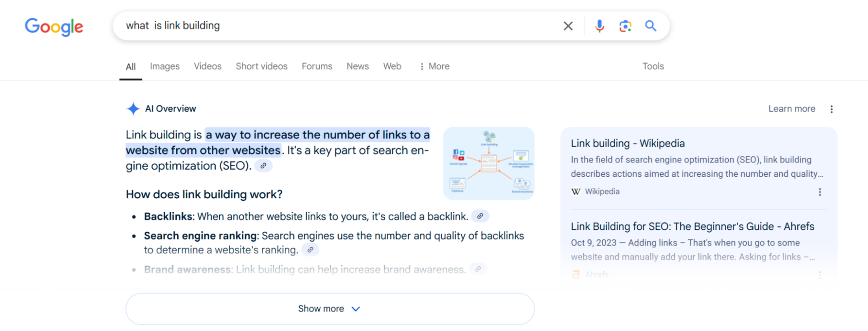Submit search with the magnifying glass icon
This screenshot has height=331, width=868.
[651, 26]
